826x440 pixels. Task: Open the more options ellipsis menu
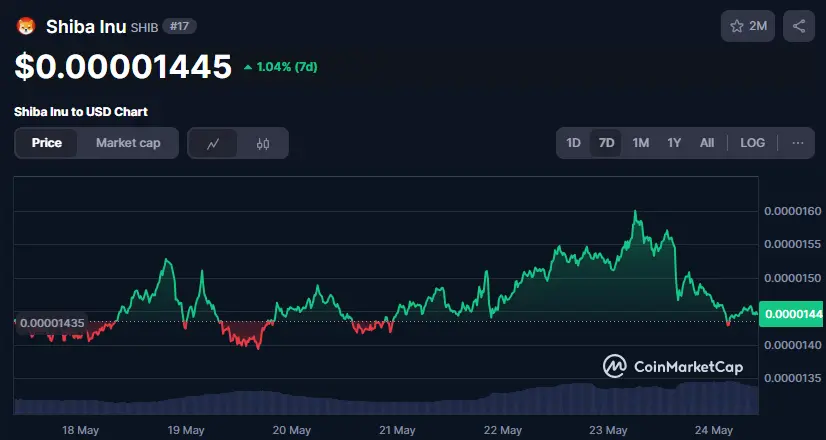[x=798, y=143]
